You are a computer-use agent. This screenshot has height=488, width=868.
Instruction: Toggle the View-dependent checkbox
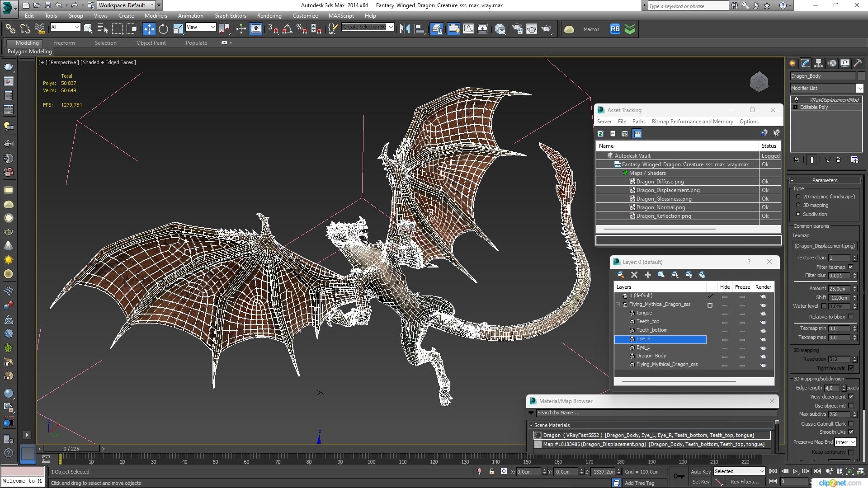pyautogui.click(x=851, y=397)
